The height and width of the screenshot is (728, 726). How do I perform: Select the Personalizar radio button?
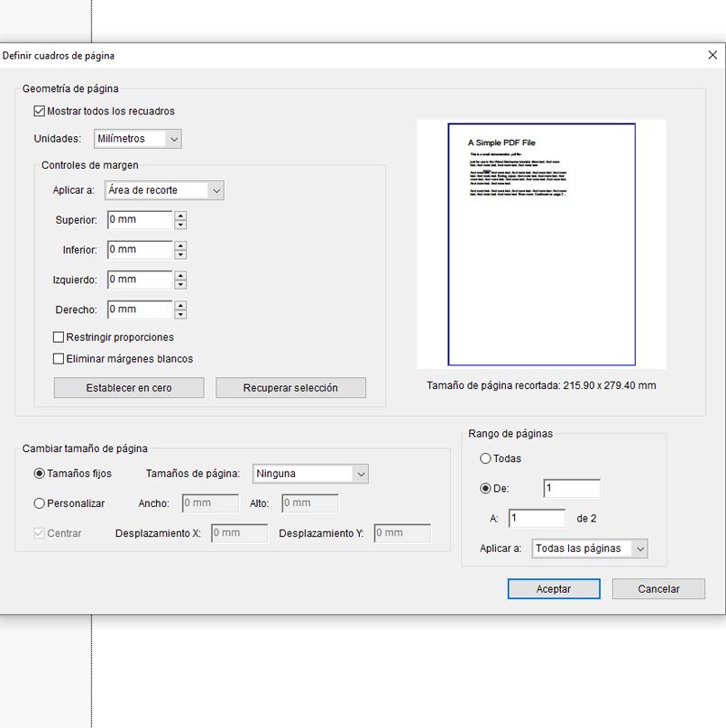pyautogui.click(x=38, y=502)
